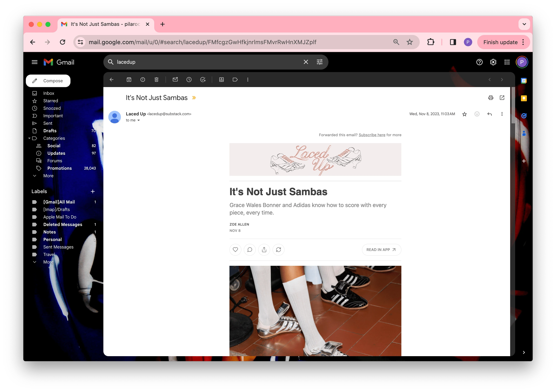
Task: Open the Travel label
Action: pyautogui.click(x=49, y=255)
